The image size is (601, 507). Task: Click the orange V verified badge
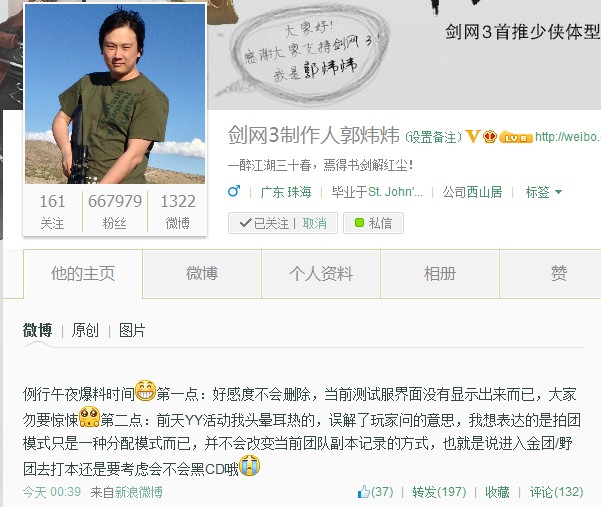pyautogui.click(x=473, y=136)
